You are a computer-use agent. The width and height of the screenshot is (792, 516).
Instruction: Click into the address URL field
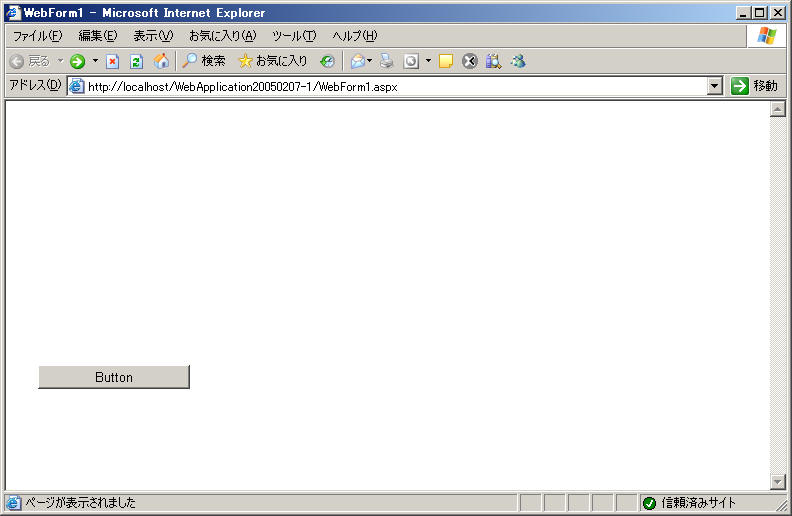[x=390, y=86]
